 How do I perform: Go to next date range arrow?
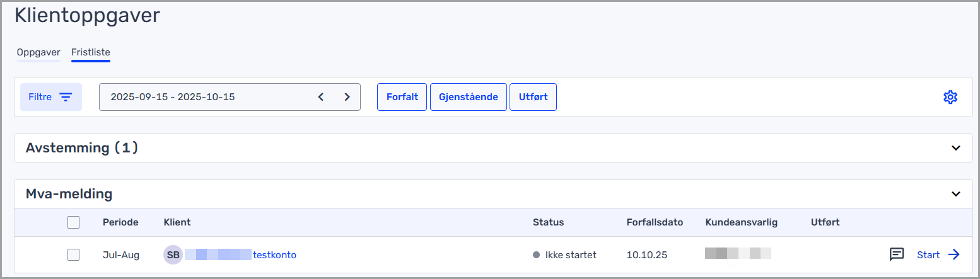point(347,97)
